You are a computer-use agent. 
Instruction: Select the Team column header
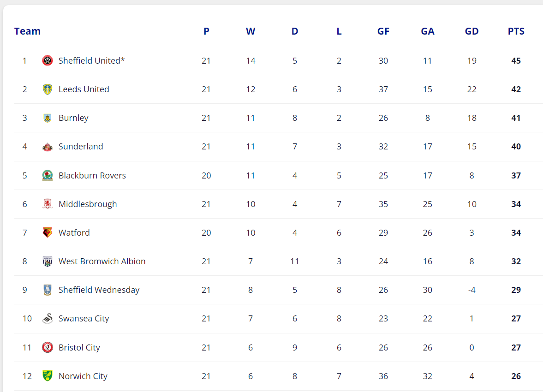pyautogui.click(x=27, y=31)
